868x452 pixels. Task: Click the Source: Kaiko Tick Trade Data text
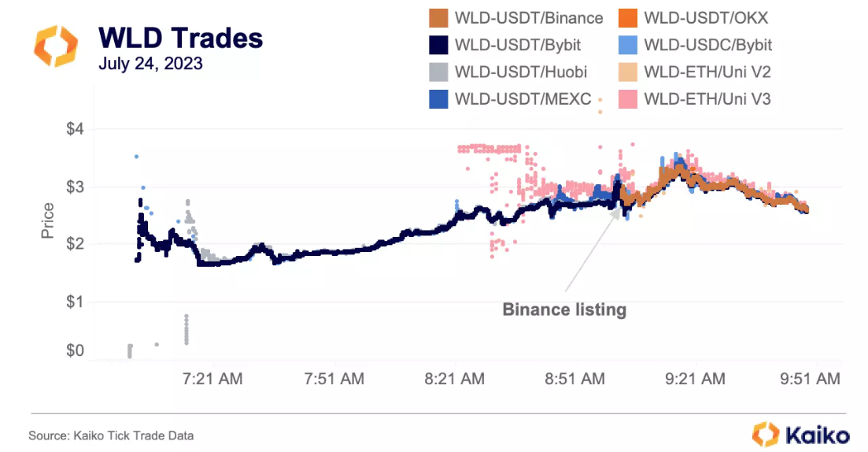click(111, 435)
